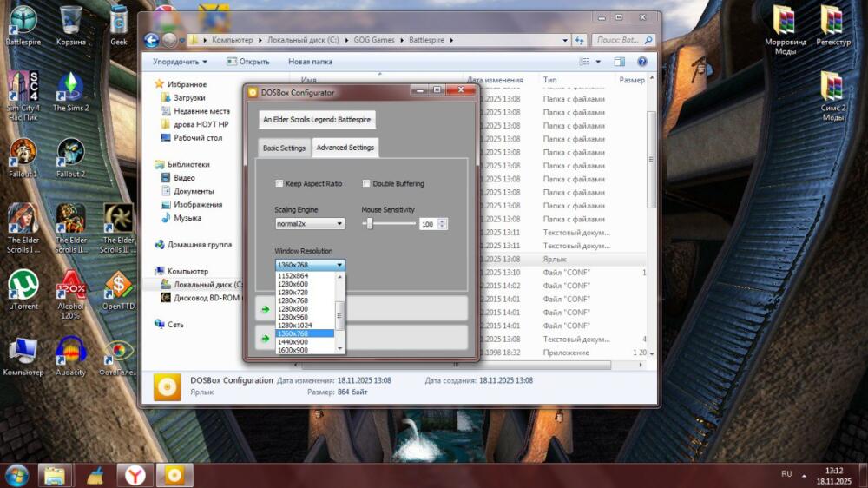Screen dimensions: 868x488
Task: Click Explorer search box Поиск
Action: [624, 40]
